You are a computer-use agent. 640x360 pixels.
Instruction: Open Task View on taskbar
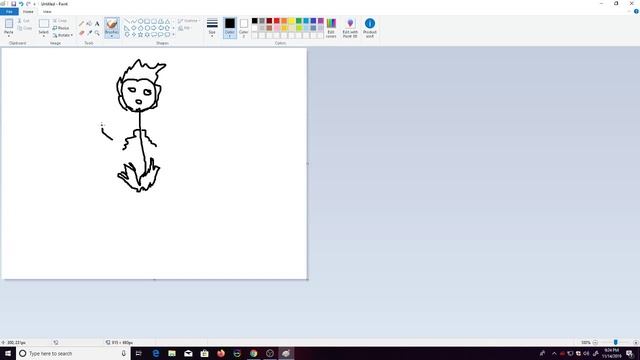click(138, 353)
